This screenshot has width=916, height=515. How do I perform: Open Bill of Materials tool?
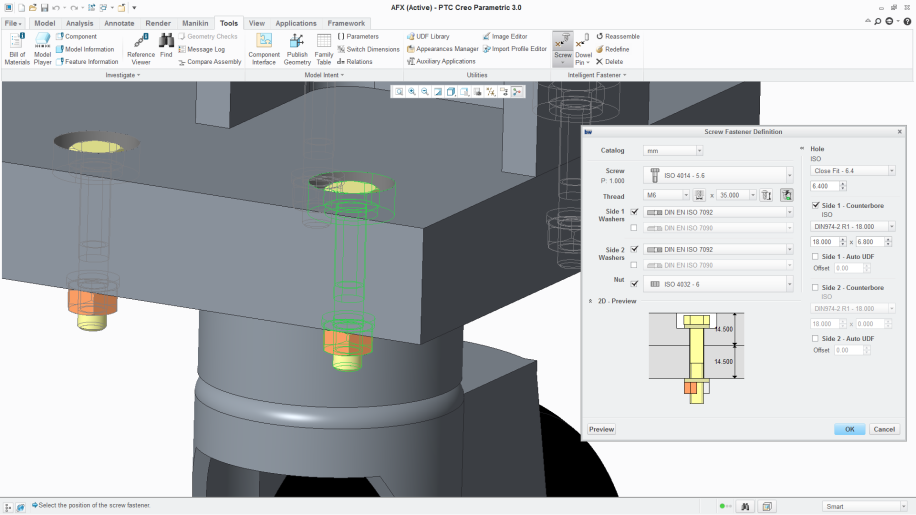pos(17,48)
